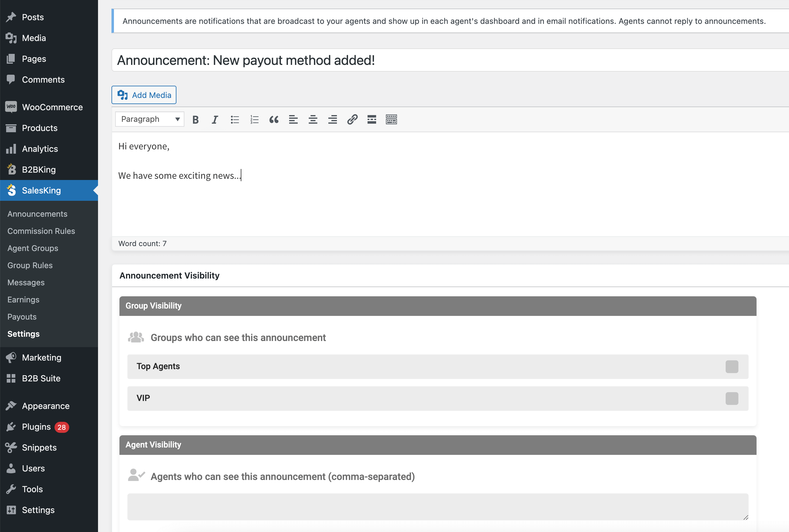Apply blockquote formatting

[x=274, y=119]
